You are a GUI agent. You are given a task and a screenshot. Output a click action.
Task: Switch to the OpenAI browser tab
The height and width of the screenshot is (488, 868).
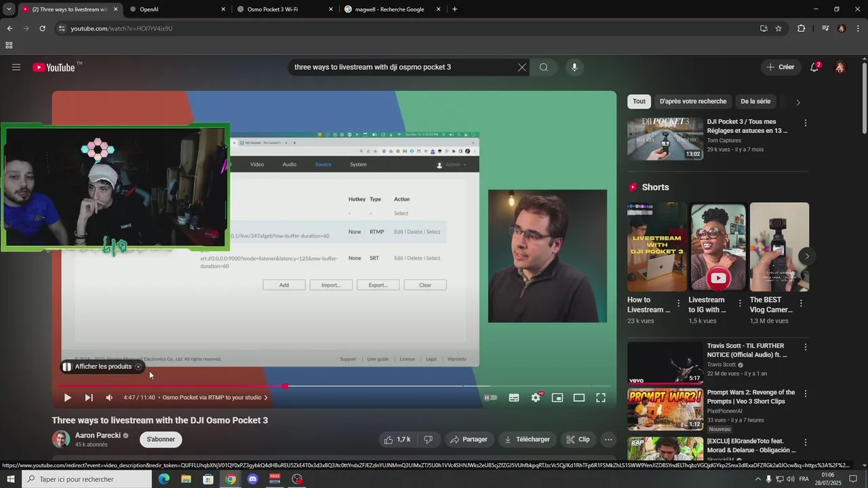click(x=176, y=9)
